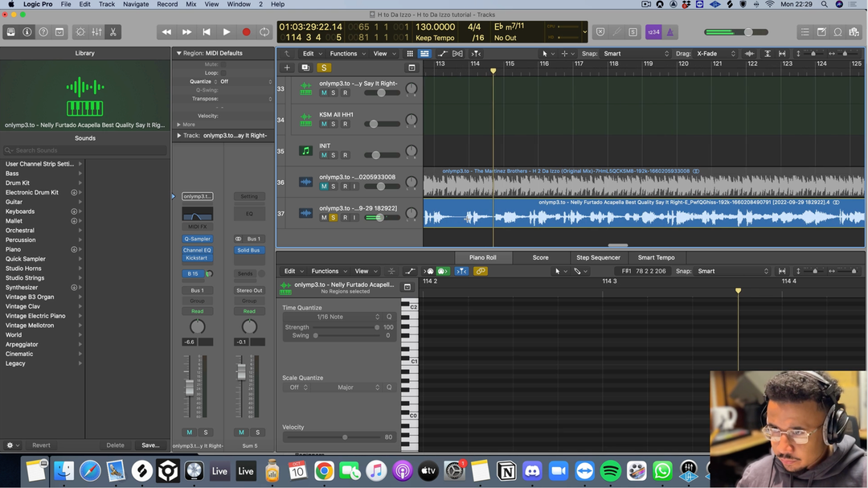Mute the KSM All HH1 track

[324, 124]
